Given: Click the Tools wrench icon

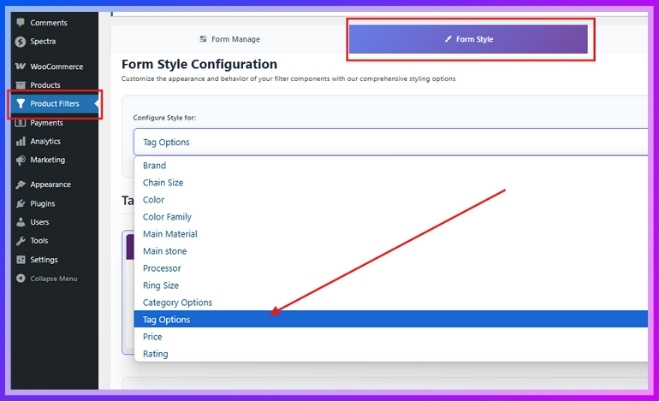Looking at the screenshot, I should coord(20,241).
